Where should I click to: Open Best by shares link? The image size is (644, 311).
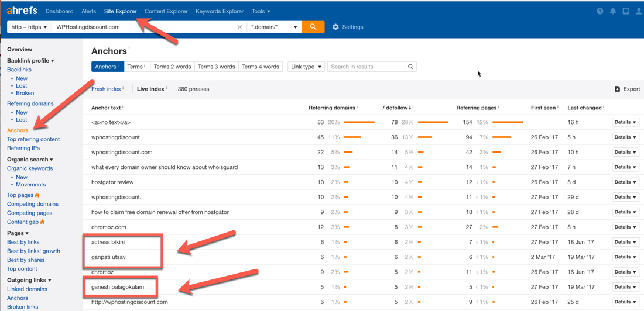coord(26,260)
